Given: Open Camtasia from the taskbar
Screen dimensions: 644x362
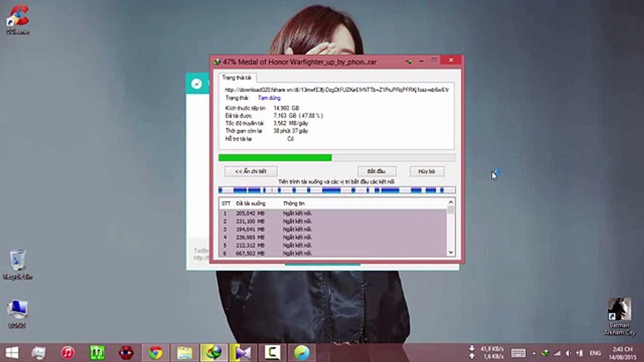Looking at the screenshot, I should [x=272, y=352].
